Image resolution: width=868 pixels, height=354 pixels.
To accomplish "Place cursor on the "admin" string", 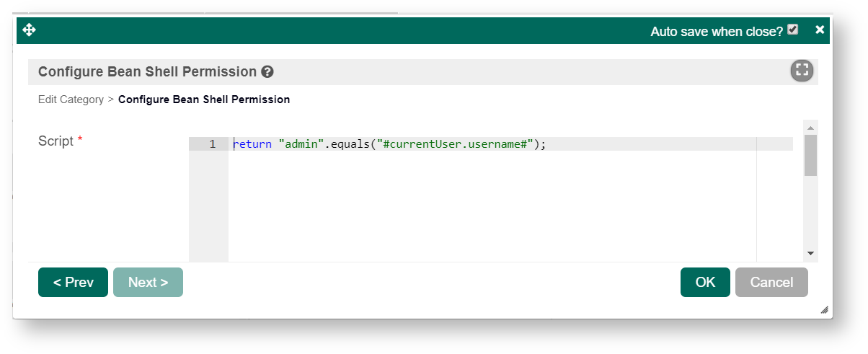I will click(299, 144).
